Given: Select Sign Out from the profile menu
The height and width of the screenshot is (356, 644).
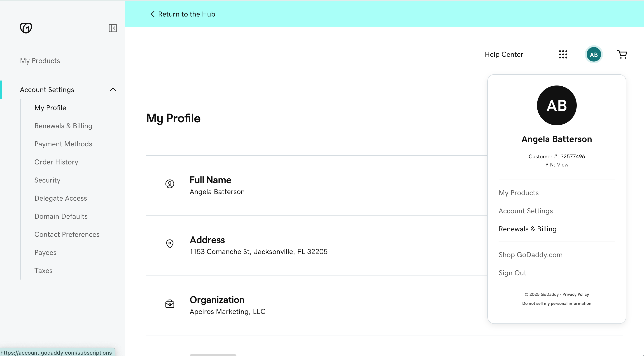Looking at the screenshot, I should pyautogui.click(x=512, y=273).
